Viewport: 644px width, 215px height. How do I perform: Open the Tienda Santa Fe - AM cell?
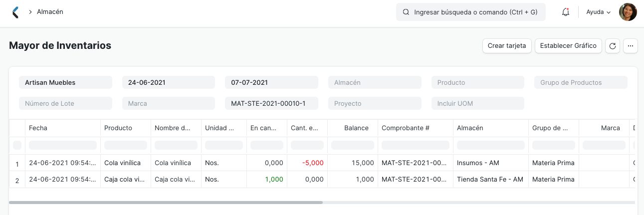tap(491, 179)
